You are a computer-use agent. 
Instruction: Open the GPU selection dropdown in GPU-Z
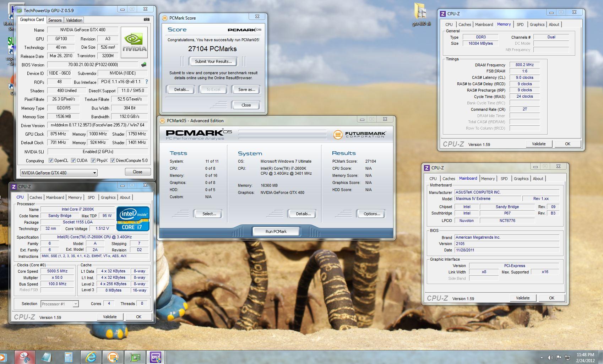pos(59,173)
